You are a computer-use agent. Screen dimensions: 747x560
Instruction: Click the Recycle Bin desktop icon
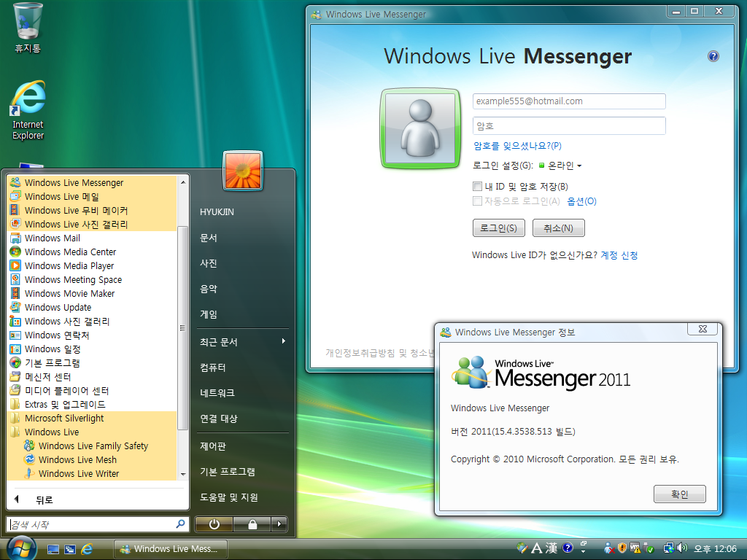click(x=28, y=28)
